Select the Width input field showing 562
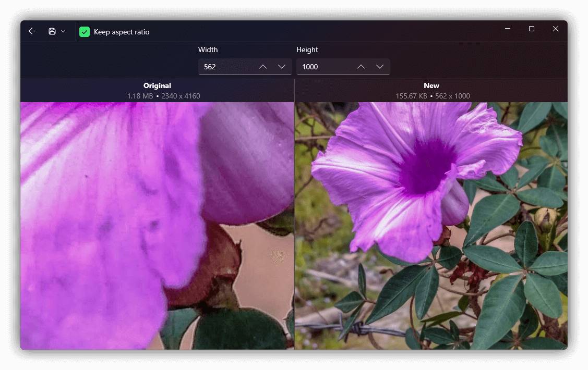This screenshot has width=588, height=370. coord(224,67)
